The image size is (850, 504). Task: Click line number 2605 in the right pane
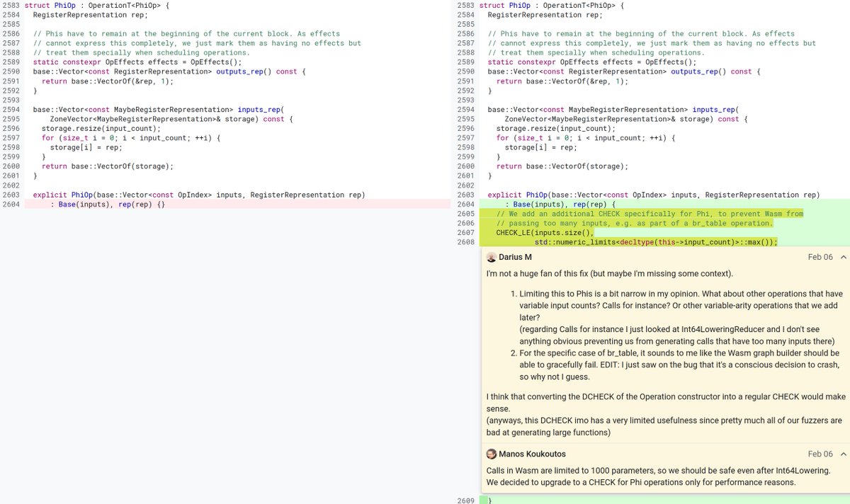466,213
